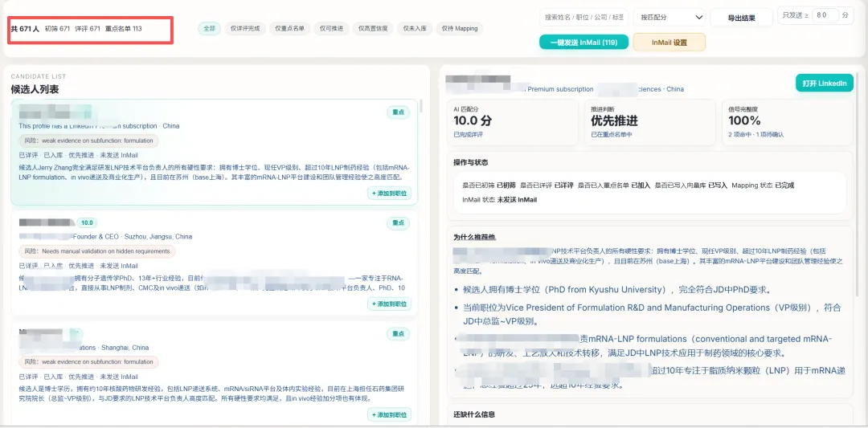868x428 pixels.
Task: Click the 还缺什么信息 section heading
Action: coord(474,414)
